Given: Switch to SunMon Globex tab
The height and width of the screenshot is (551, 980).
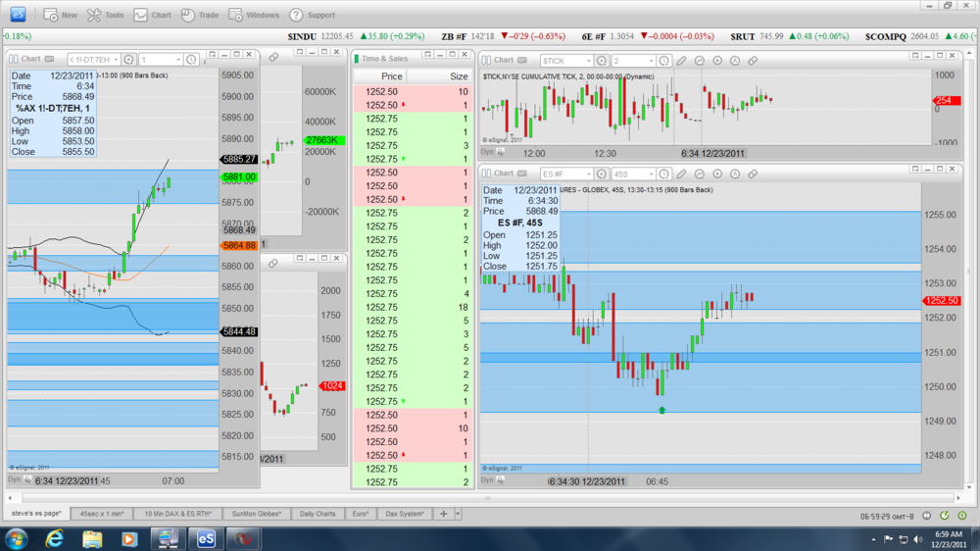Looking at the screenshot, I should pyautogui.click(x=256, y=514).
